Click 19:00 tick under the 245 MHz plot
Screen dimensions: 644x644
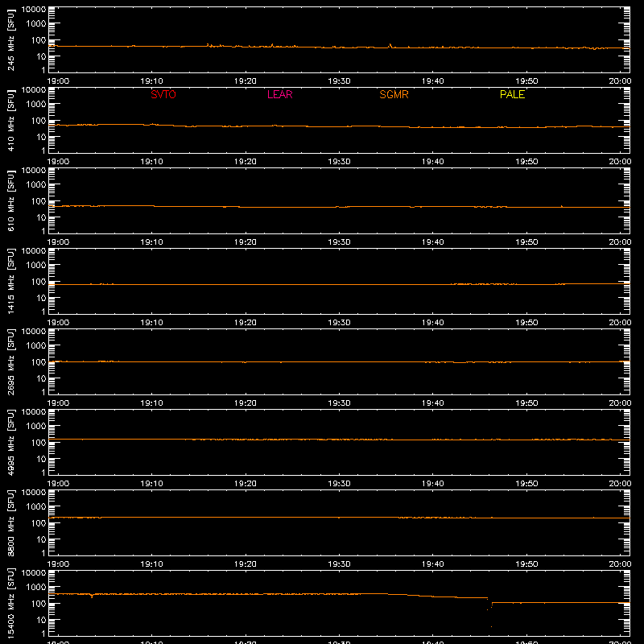pyautogui.click(x=58, y=81)
